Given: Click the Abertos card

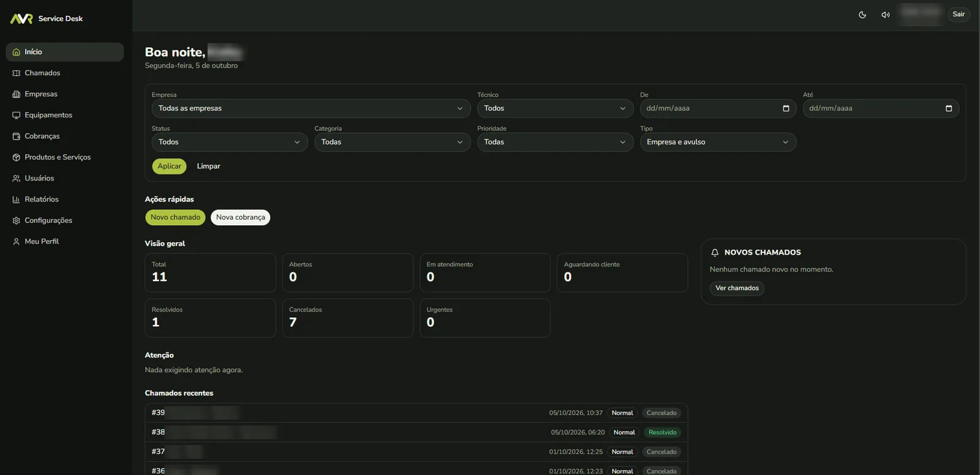Looking at the screenshot, I should (x=347, y=273).
